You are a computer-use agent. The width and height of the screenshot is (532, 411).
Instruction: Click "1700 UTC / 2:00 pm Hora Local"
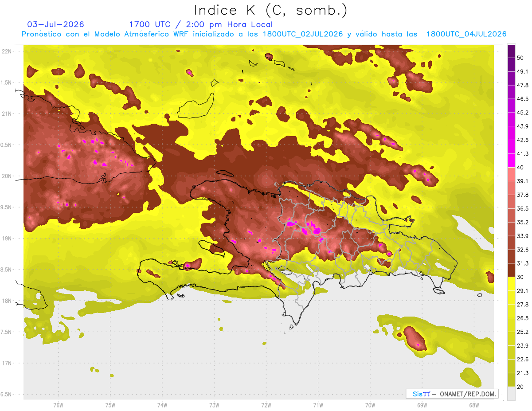tap(201, 24)
